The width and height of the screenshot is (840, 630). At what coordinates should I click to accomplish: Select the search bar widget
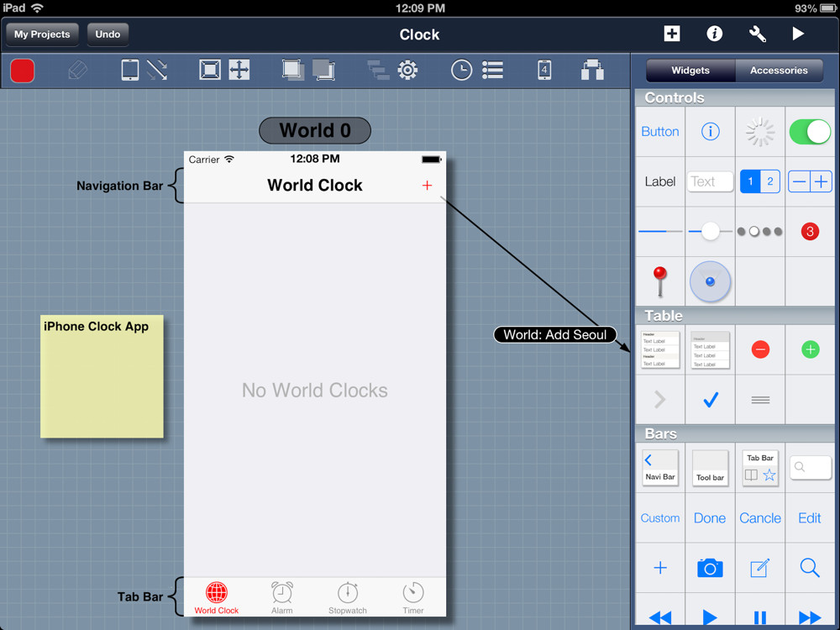coord(810,468)
